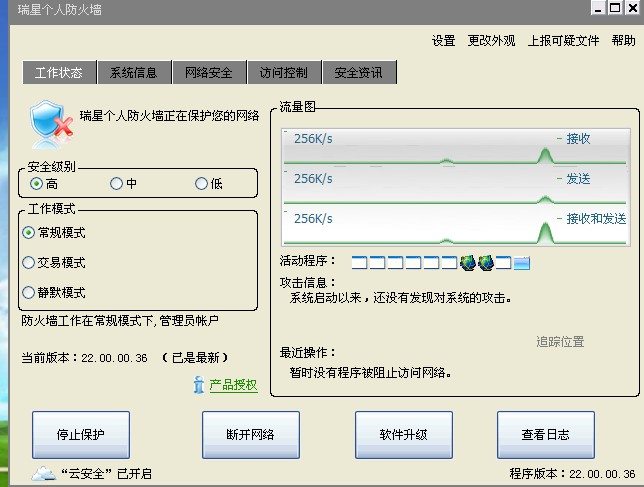Click the blue shield protection status icon

pos(51,122)
